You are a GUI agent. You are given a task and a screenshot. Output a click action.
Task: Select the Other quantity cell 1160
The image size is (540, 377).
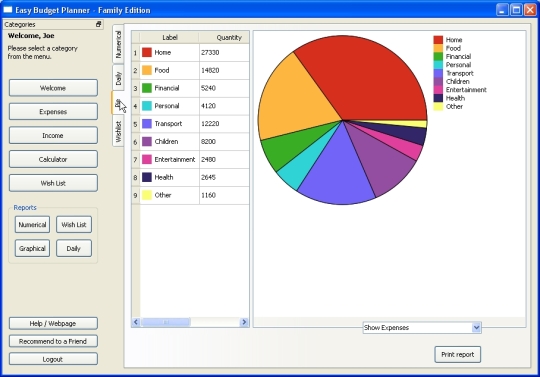[x=224, y=195]
